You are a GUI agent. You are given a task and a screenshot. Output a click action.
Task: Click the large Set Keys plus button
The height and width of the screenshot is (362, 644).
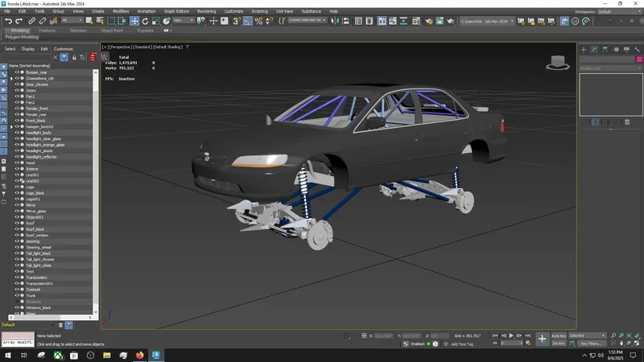tap(542, 339)
